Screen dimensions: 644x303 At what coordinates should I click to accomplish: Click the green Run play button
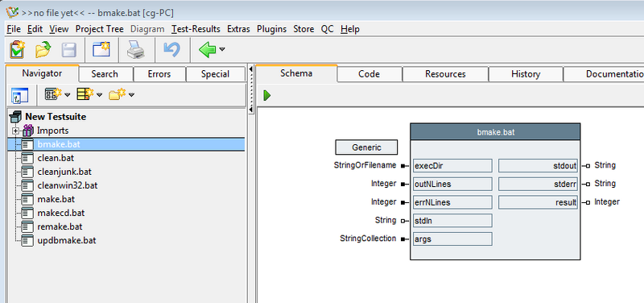267,95
